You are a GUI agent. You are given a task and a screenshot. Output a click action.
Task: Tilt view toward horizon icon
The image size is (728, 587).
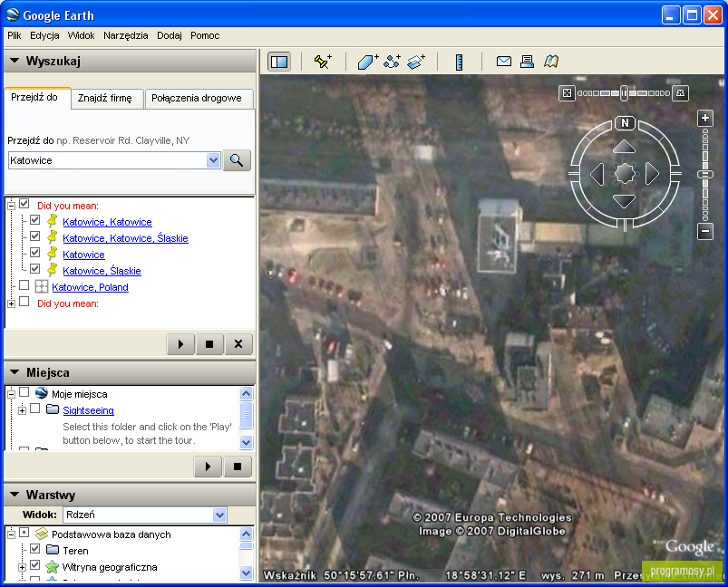[x=681, y=92]
